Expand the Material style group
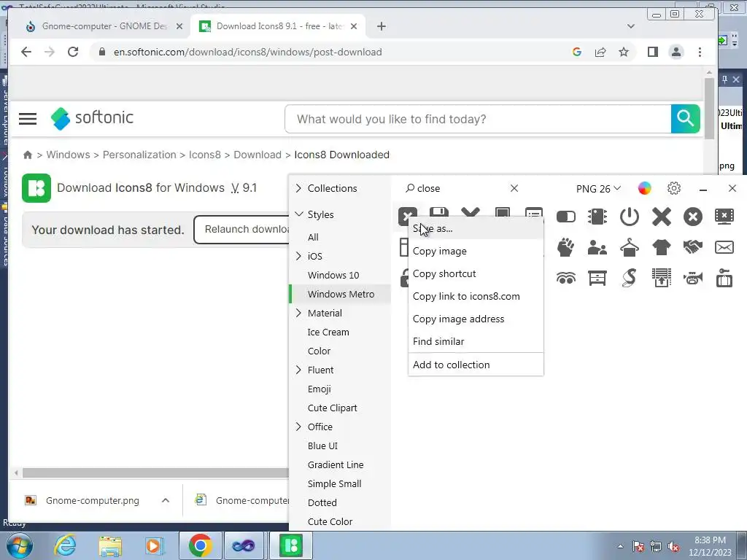747x560 pixels. click(x=298, y=313)
